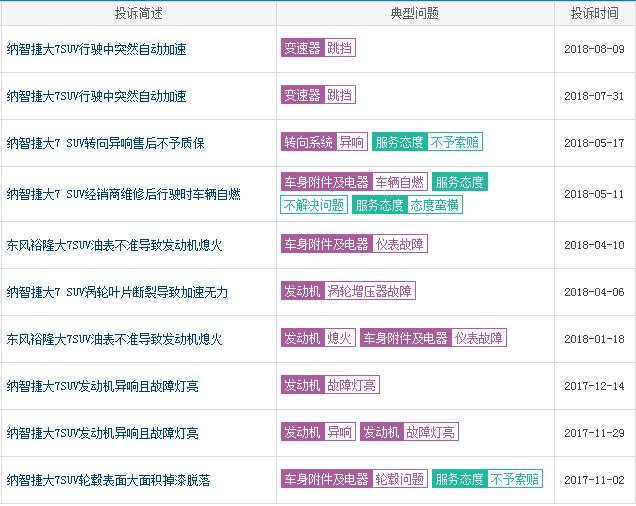Open the 涡轮叶片断裂导致加速无力 complaint

tap(117, 292)
